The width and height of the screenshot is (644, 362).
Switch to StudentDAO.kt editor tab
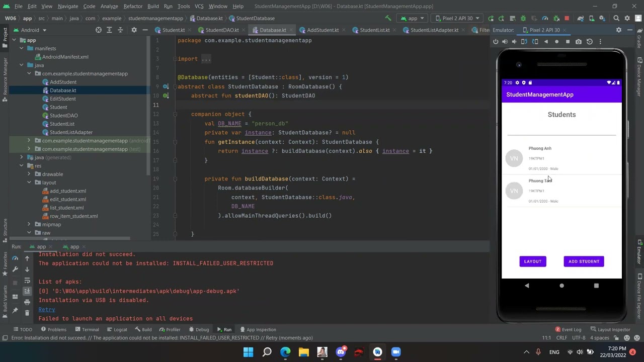(222, 30)
